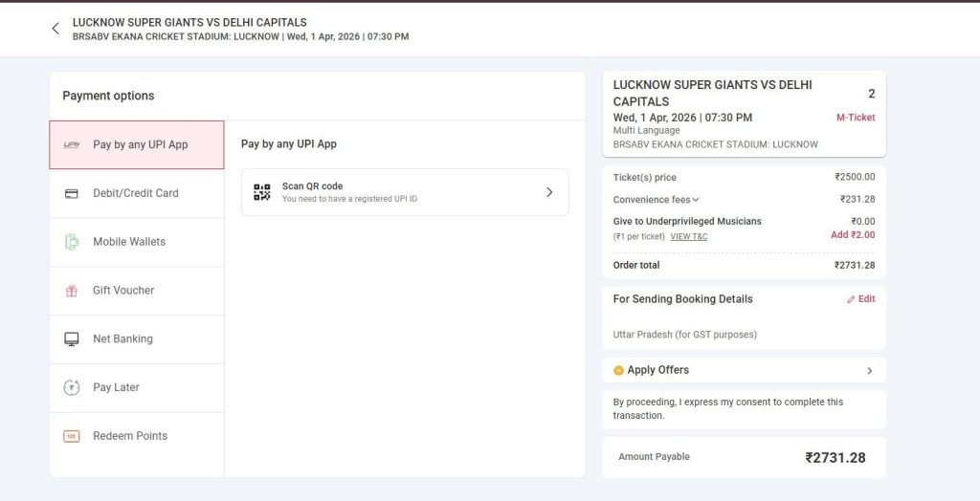The width and height of the screenshot is (980, 501).
Task: Click Multi Language text in summary
Action: point(646,131)
